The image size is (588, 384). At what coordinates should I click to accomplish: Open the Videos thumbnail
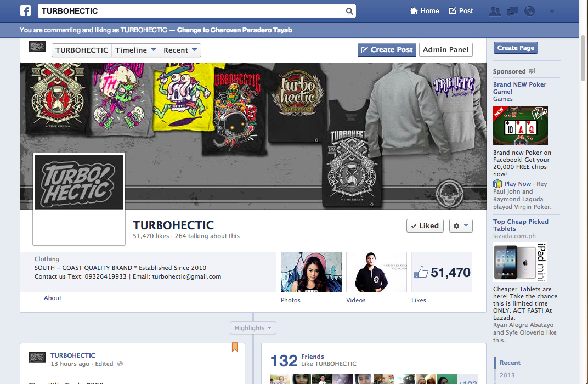[376, 272]
